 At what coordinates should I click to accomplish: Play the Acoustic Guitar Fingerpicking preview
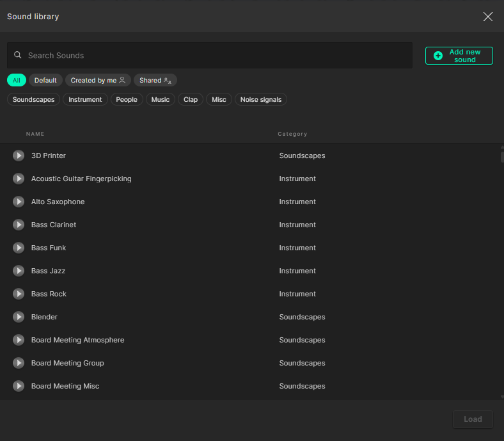[x=19, y=179]
